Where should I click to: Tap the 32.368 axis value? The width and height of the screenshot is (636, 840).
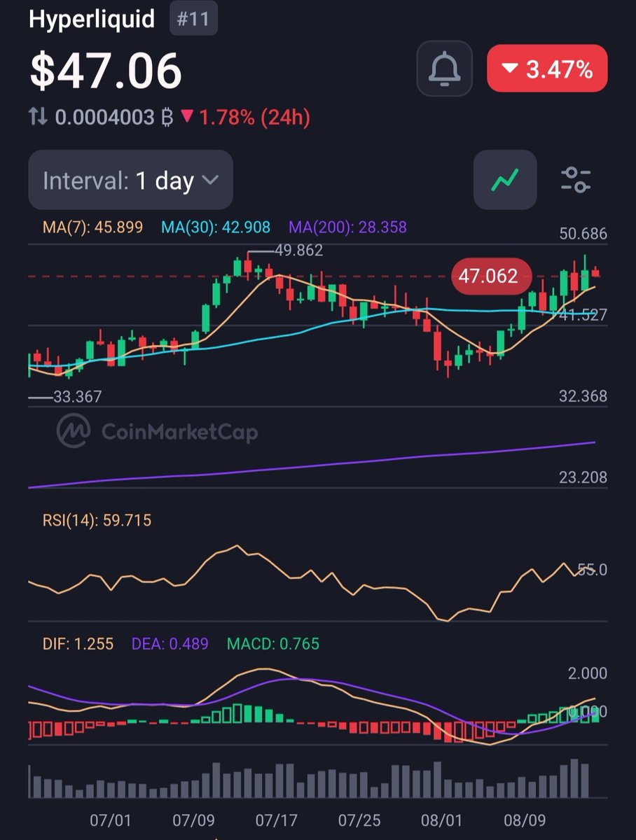click(x=583, y=396)
